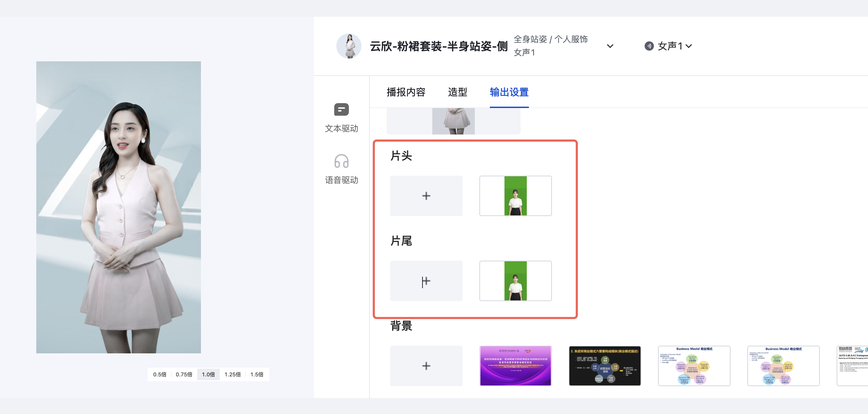Open the 女声1 voice dropdown

pyautogui.click(x=689, y=46)
